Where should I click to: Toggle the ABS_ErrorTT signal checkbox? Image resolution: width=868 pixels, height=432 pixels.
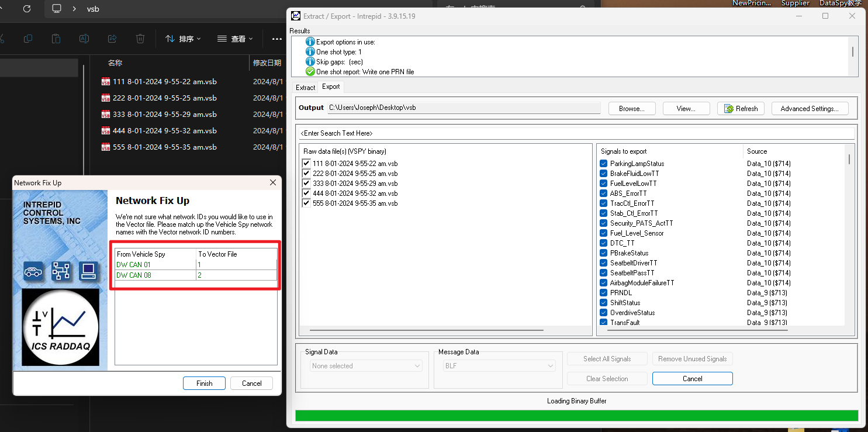604,193
